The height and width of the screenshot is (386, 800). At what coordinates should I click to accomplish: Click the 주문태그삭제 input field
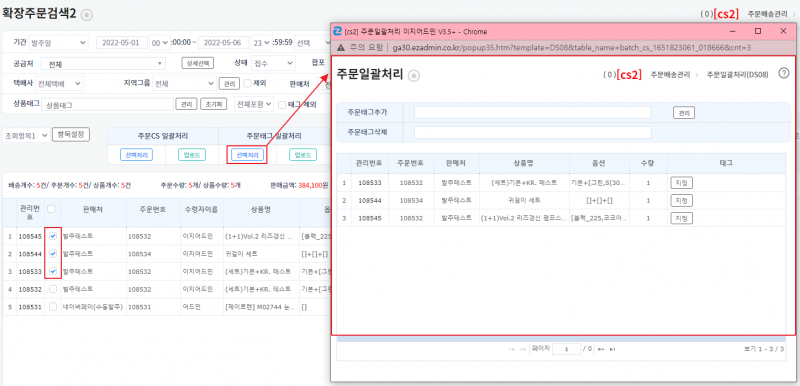pos(533,133)
